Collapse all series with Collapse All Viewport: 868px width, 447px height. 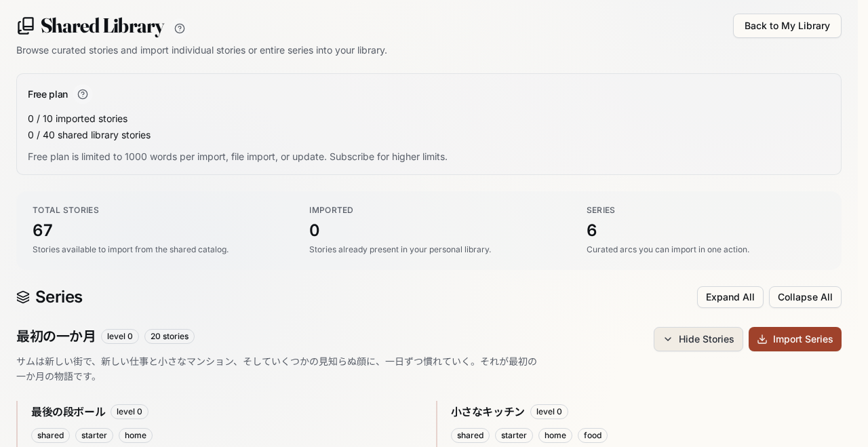(805, 297)
